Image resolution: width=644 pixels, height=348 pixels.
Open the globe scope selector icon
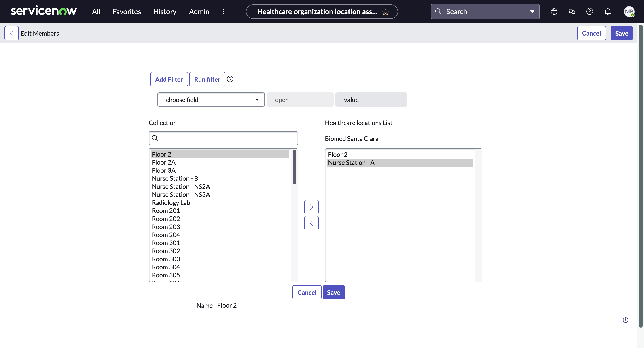pyautogui.click(x=554, y=11)
